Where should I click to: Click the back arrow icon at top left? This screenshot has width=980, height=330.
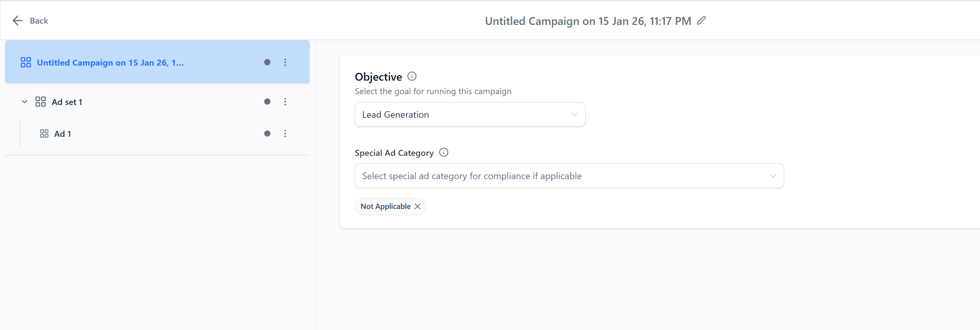pyautogui.click(x=17, y=21)
